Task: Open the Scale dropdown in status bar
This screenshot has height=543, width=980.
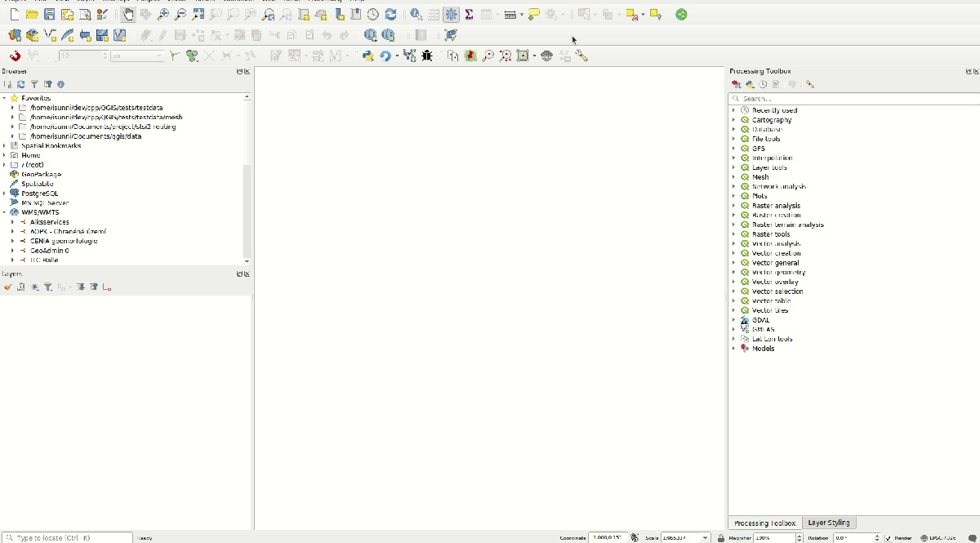Action: pyautogui.click(x=706, y=538)
